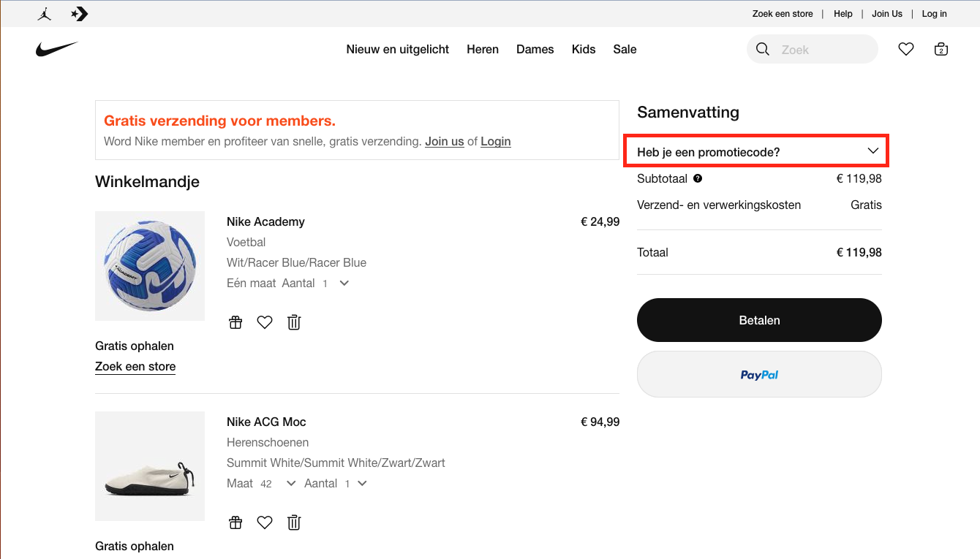This screenshot has height=559, width=980.
Task: Click Zoek een store in top bar
Action: click(x=783, y=14)
